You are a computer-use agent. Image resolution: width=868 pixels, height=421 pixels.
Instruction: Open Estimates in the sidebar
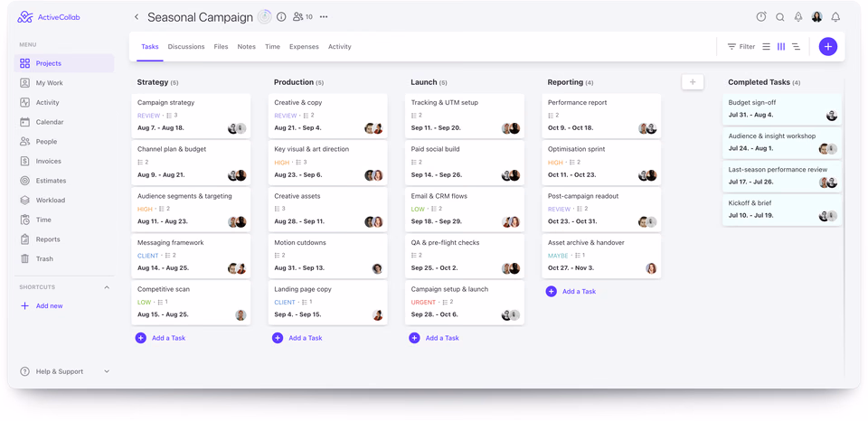(x=64, y=181)
